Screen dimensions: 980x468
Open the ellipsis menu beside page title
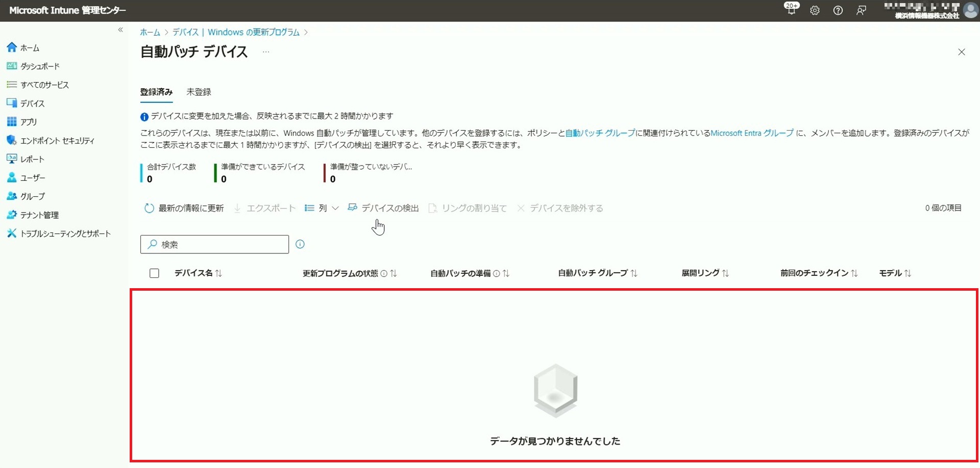[266, 52]
